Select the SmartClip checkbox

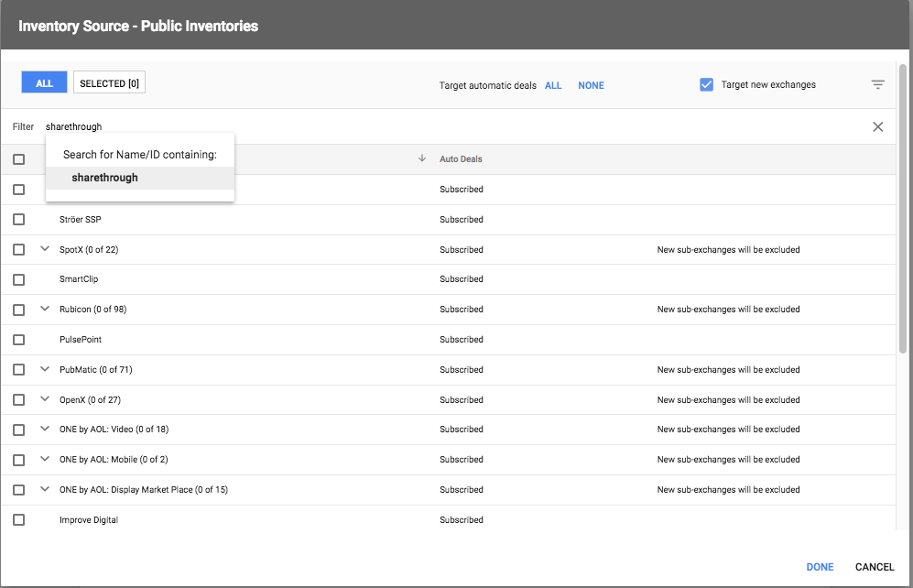[18, 279]
